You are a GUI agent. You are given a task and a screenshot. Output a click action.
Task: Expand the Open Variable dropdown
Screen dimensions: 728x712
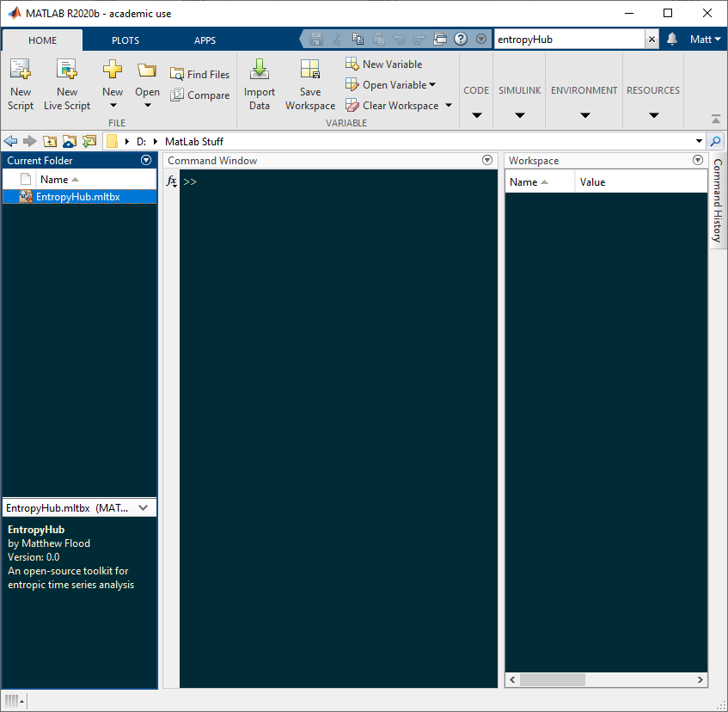(x=432, y=84)
